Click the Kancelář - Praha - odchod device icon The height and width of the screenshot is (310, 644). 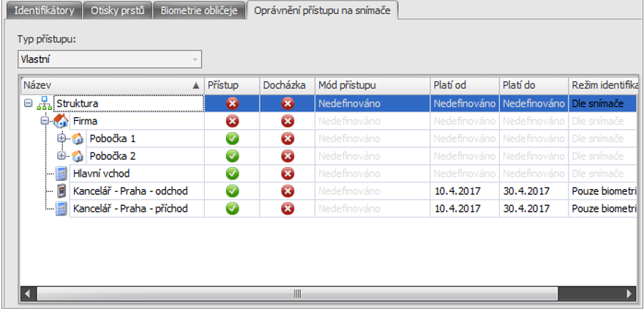coord(61,191)
